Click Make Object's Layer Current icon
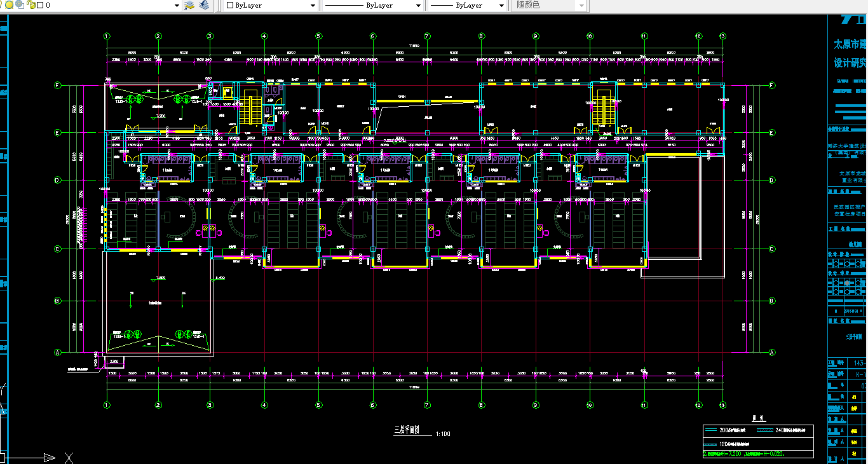 (189, 5)
